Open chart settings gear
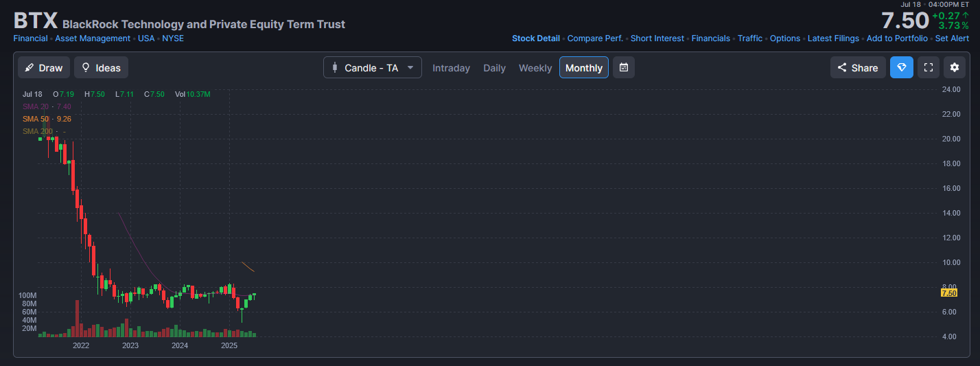 click(x=955, y=67)
